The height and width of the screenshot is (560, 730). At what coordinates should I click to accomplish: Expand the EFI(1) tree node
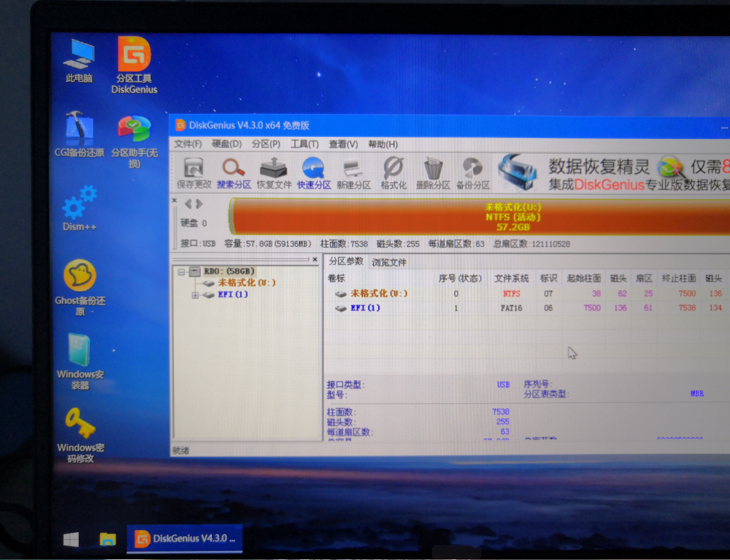click(x=195, y=295)
